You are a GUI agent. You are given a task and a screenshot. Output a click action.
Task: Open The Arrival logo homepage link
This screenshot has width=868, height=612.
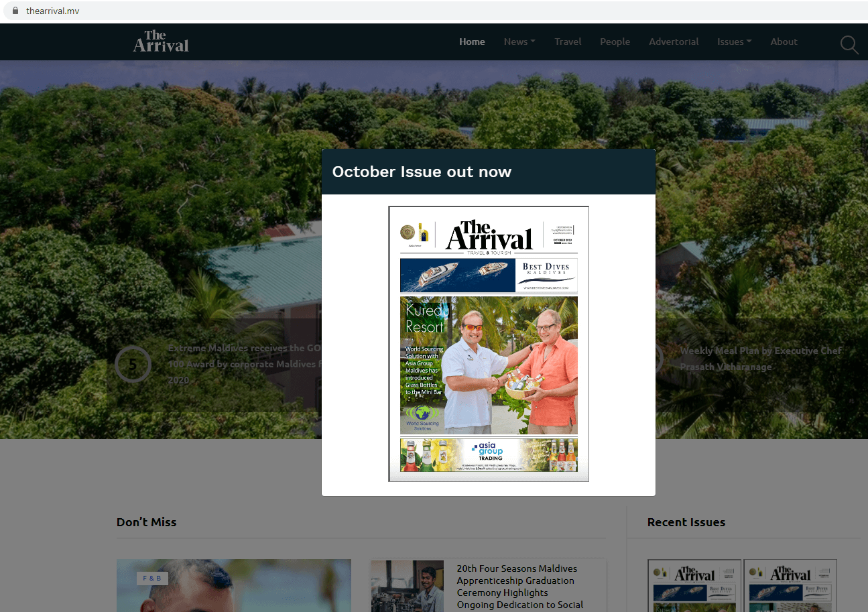point(161,41)
